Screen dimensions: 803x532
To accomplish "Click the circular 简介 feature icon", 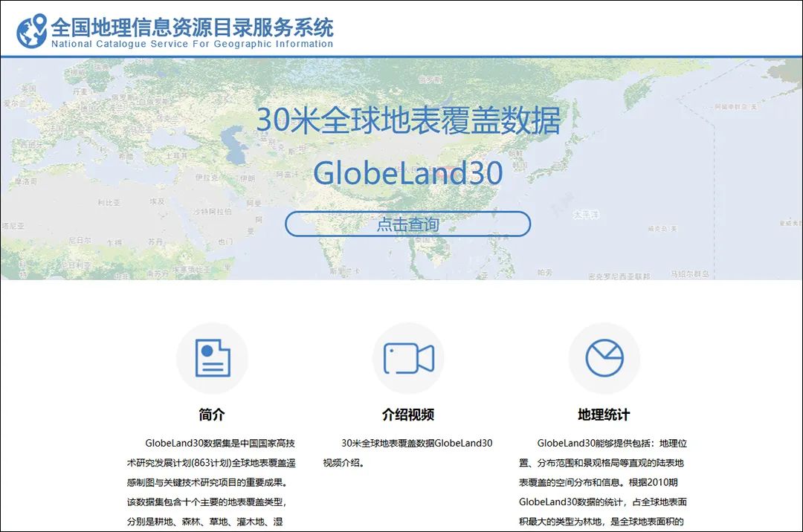I will tap(213, 357).
